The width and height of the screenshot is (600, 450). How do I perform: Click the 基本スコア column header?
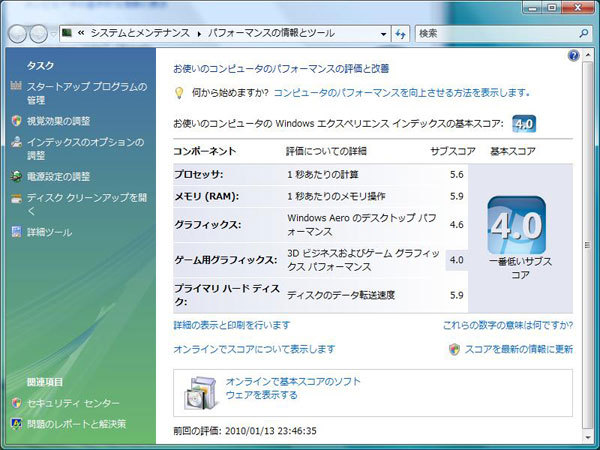[x=513, y=151]
